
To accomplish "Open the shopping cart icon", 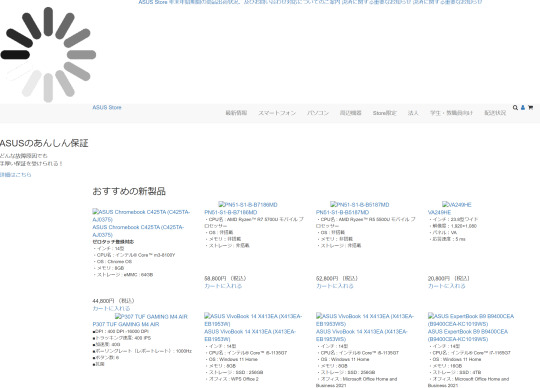I will (530, 108).
